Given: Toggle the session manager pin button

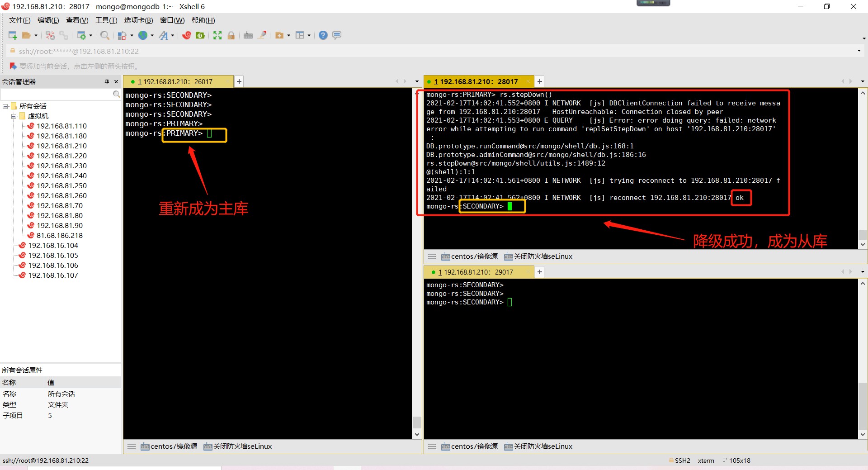Looking at the screenshot, I should pyautogui.click(x=107, y=82).
